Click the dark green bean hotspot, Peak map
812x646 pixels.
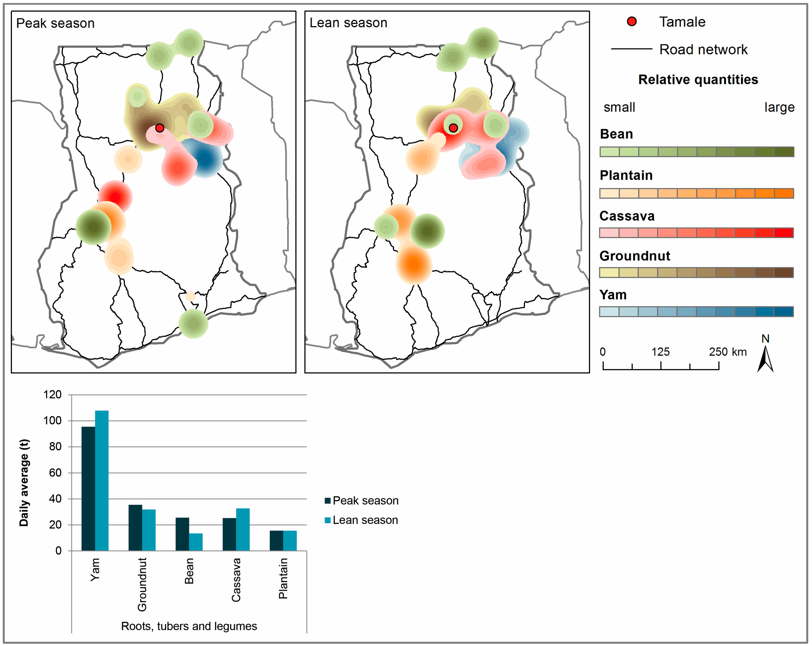pyautogui.click(x=93, y=227)
